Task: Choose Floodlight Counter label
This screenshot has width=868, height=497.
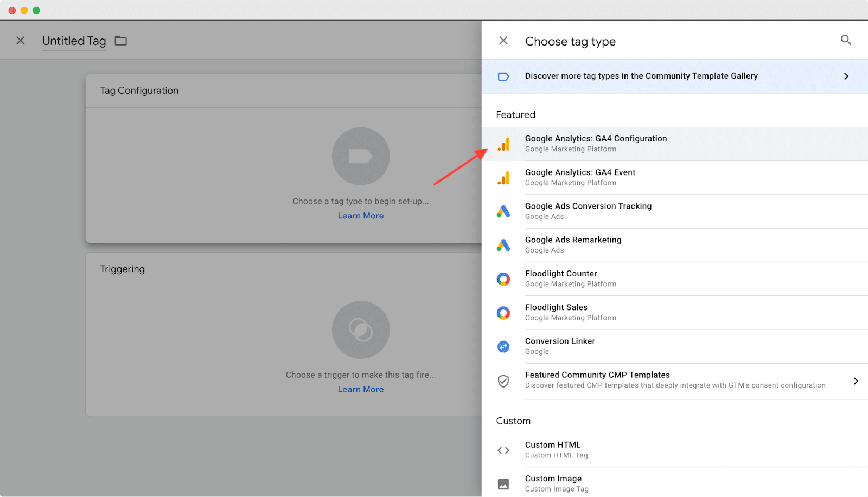Action: tap(561, 274)
